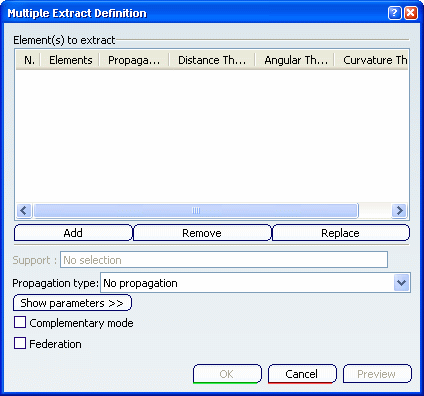Open the Propagation type dropdown
This screenshot has width=424, height=396.
coord(402,283)
